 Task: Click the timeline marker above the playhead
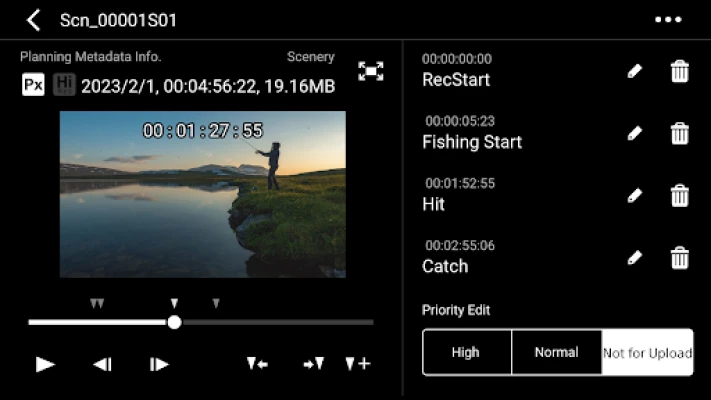[174, 303]
